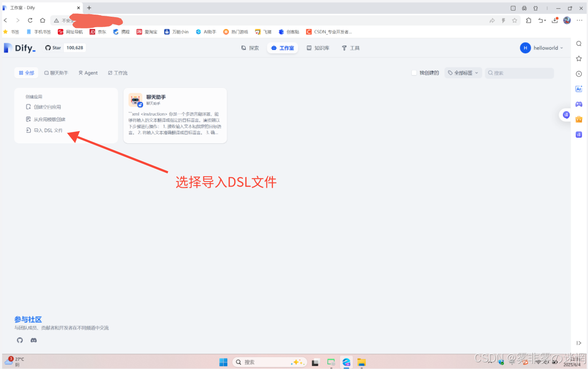Click the tab count icon in title bar
588x369 pixels.
(x=513, y=8)
